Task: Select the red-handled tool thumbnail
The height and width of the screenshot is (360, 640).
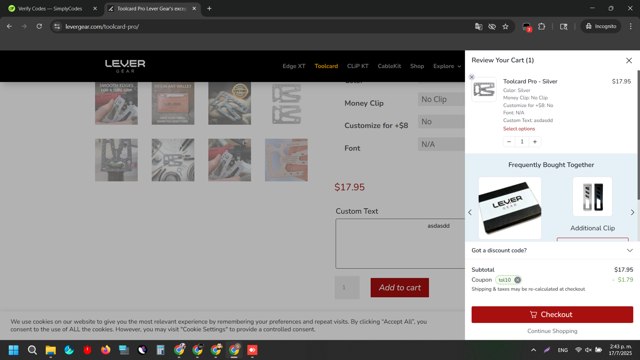Action: [x=230, y=160]
